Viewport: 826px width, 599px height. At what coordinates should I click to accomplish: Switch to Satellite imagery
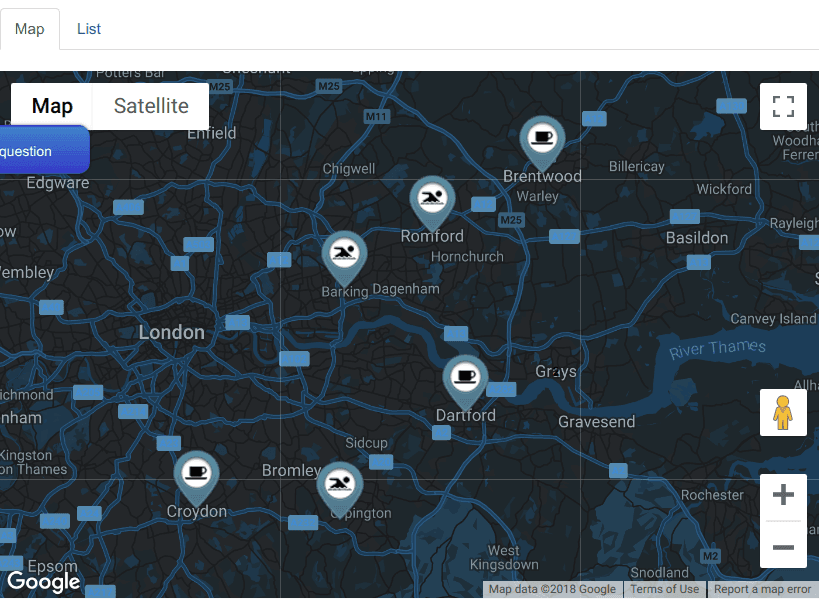coord(151,106)
